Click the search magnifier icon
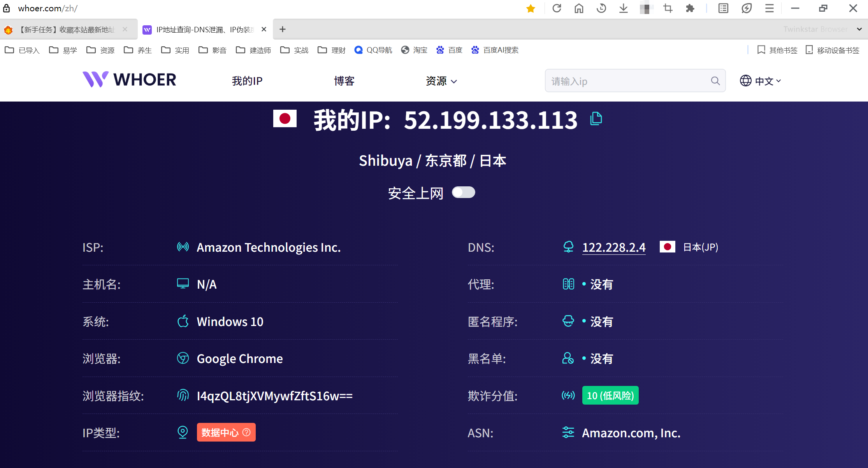This screenshot has height=468, width=868. (715, 81)
